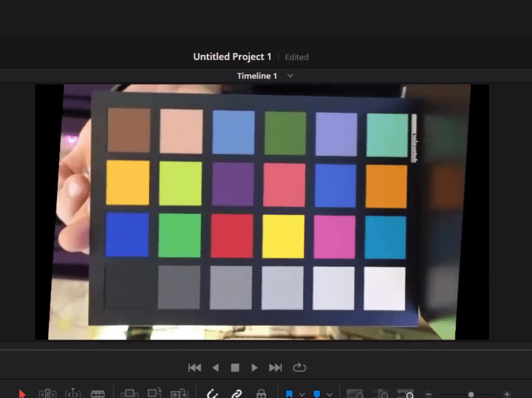Select the red arrow Selection mode tool
532x398 pixels.
(x=22, y=394)
